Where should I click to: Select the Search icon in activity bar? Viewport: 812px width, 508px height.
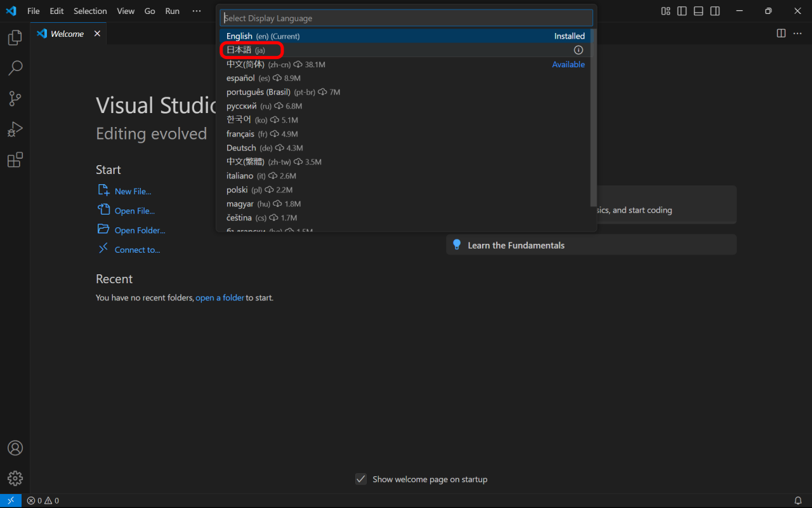click(15, 68)
